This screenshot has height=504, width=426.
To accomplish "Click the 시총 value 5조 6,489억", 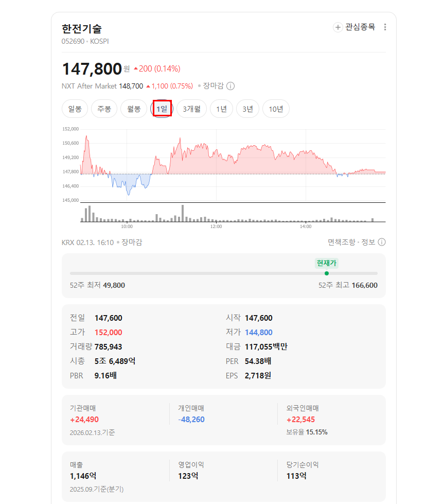I will pos(115,361).
